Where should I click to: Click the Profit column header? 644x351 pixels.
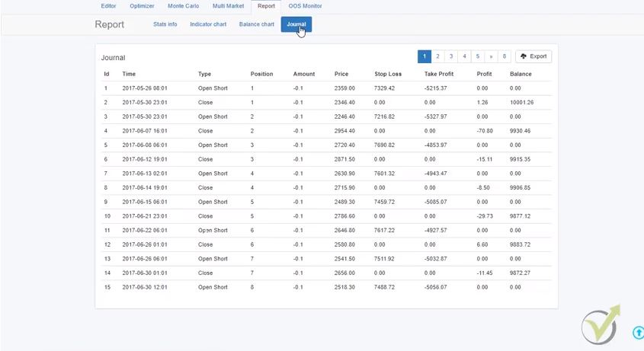tap(484, 74)
